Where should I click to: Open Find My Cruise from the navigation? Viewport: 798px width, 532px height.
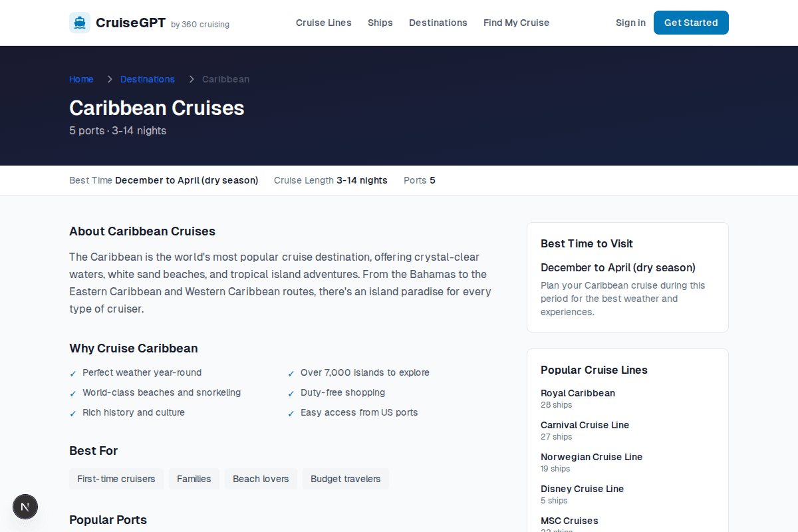click(x=516, y=23)
